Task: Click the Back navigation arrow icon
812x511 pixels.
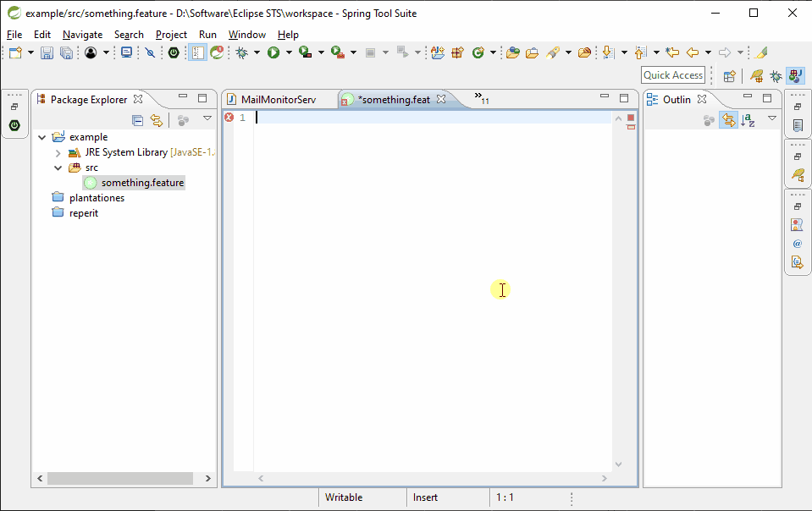Action: (x=692, y=52)
